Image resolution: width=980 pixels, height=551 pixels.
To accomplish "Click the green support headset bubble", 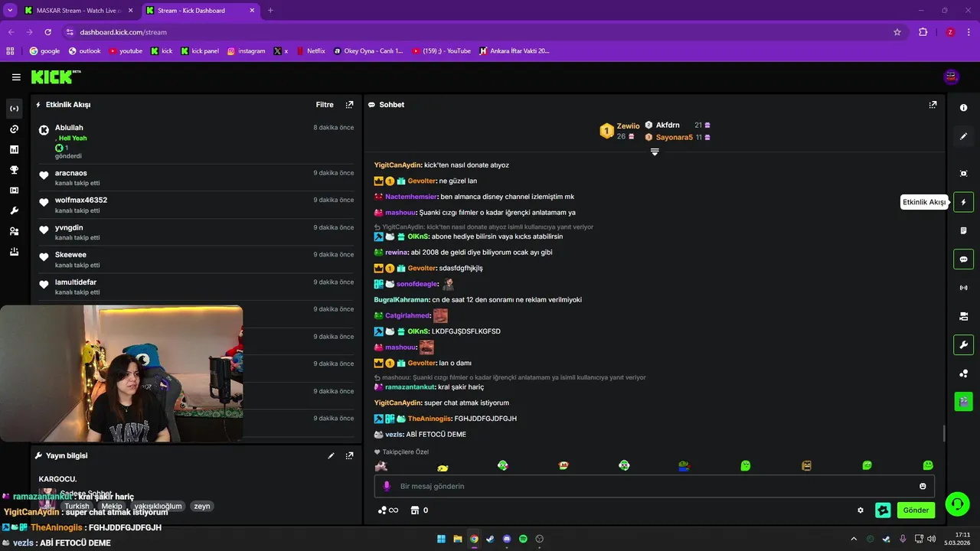I will [x=956, y=504].
